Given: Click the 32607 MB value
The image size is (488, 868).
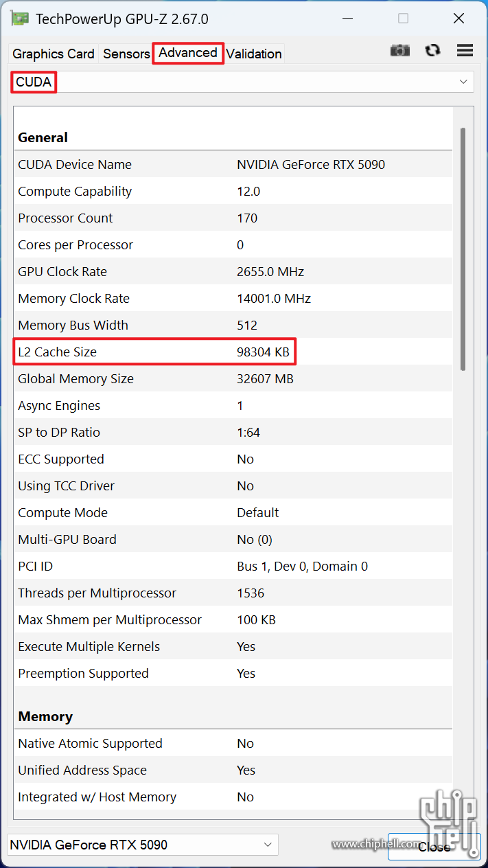Looking at the screenshot, I should [x=265, y=379].
